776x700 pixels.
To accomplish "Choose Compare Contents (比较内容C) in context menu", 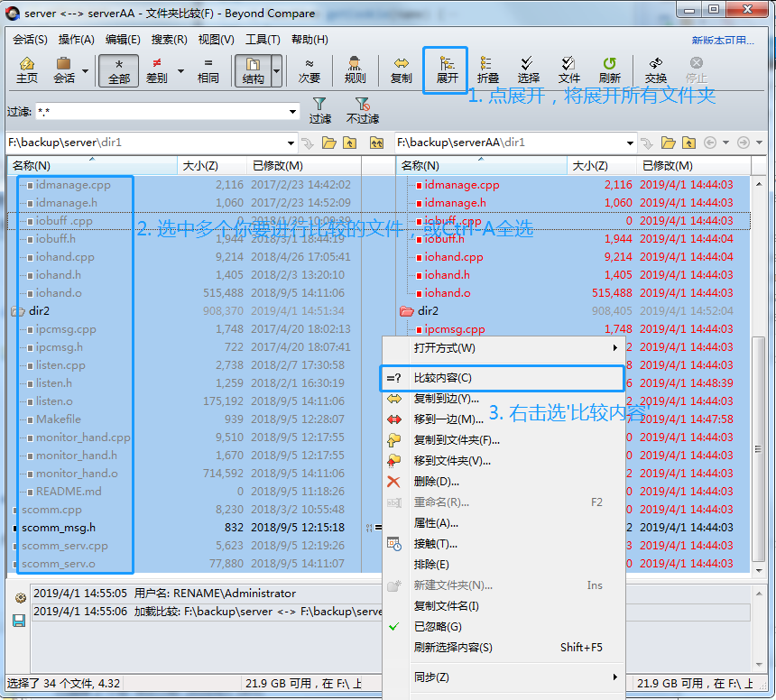I will coord(503,379).
